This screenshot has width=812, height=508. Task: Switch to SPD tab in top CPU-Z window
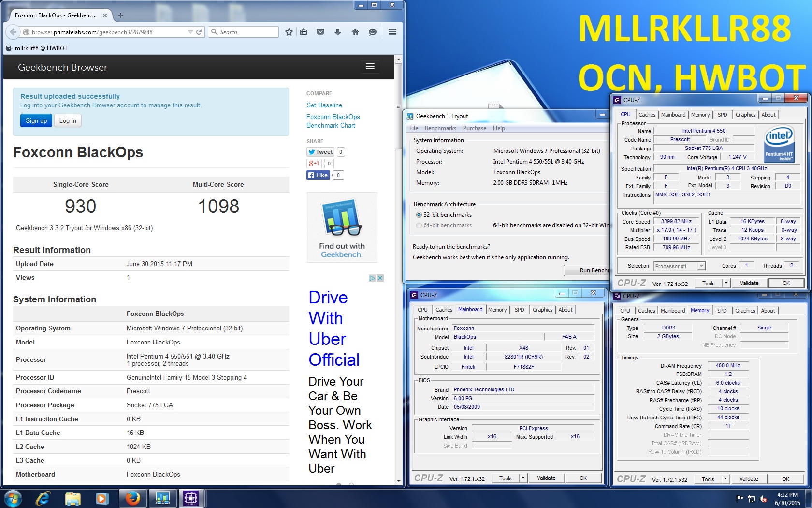[722, 115]
